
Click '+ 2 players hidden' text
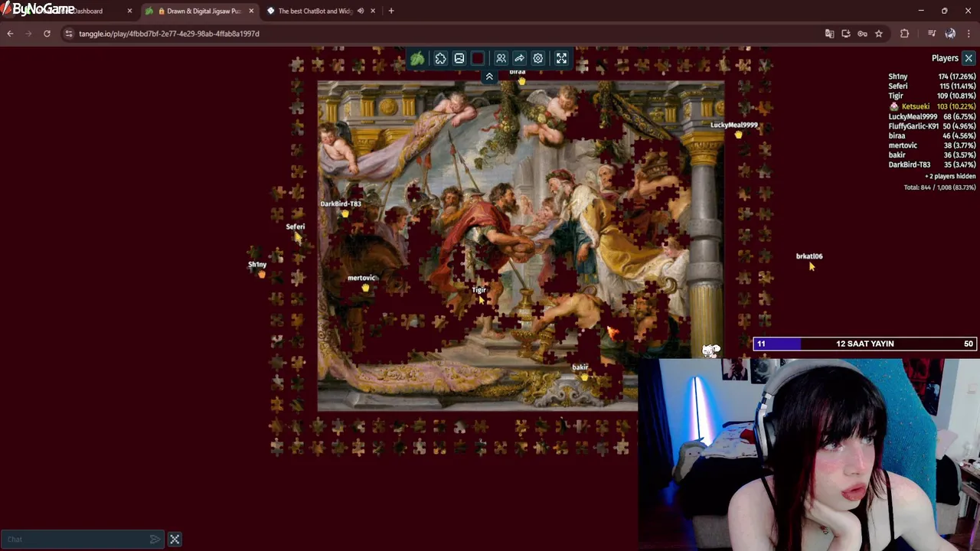[949, 177]
